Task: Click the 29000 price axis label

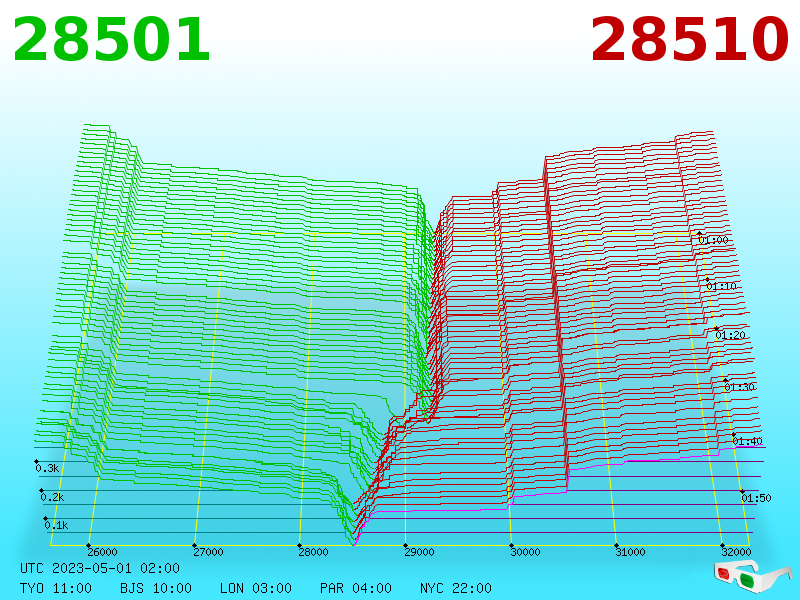Action: (x=419, y=552)
